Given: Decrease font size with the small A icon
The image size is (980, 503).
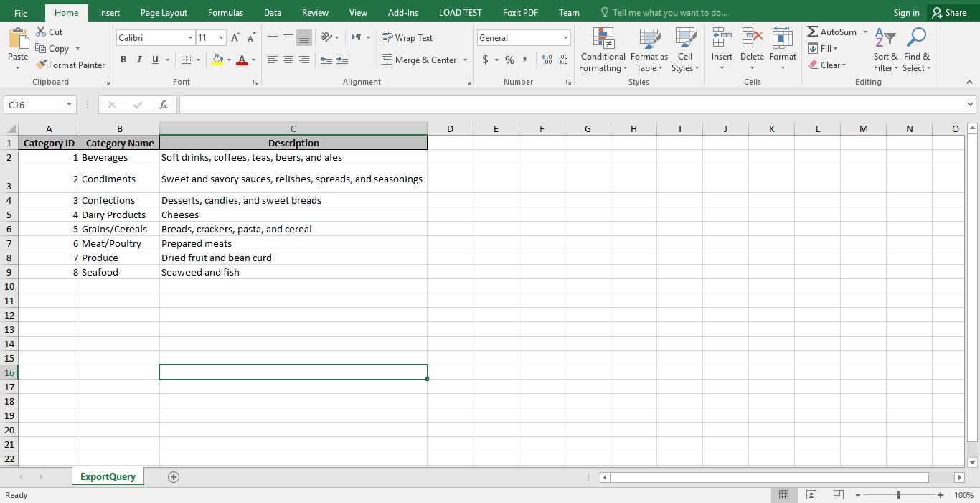Looking at the screenshot, I should 251,38.
